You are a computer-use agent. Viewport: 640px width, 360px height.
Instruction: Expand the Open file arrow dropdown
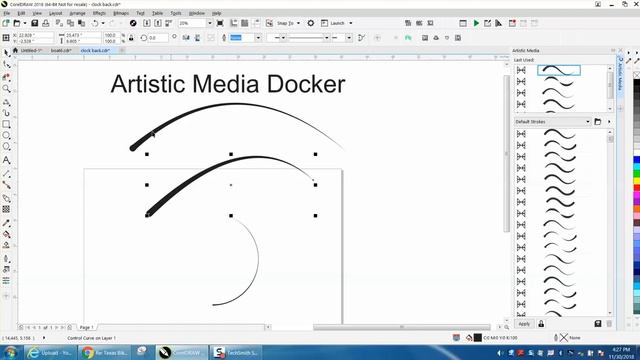point(24,23)
